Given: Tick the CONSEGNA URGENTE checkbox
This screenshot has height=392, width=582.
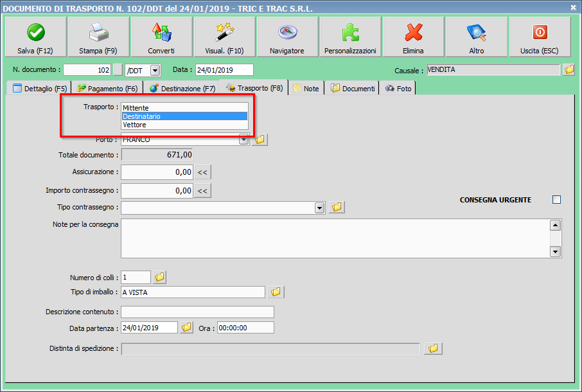Looking at the screenshot, I should coord(556,200).
